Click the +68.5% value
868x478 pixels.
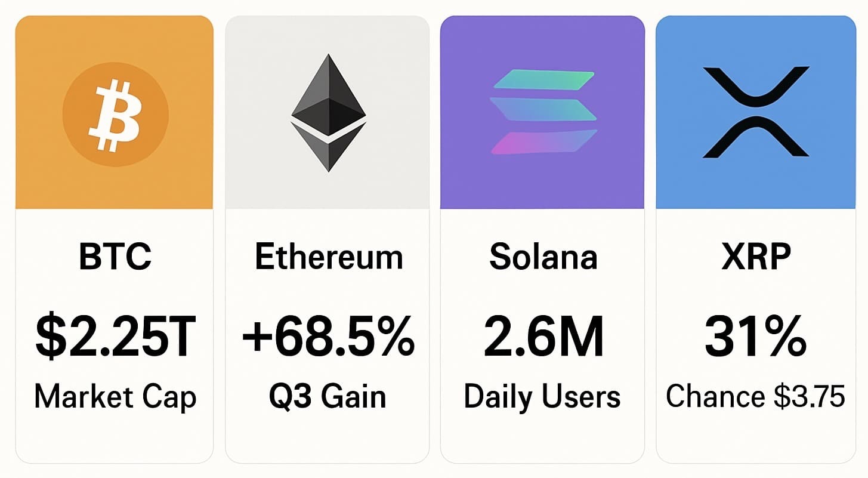pos(328,338)
